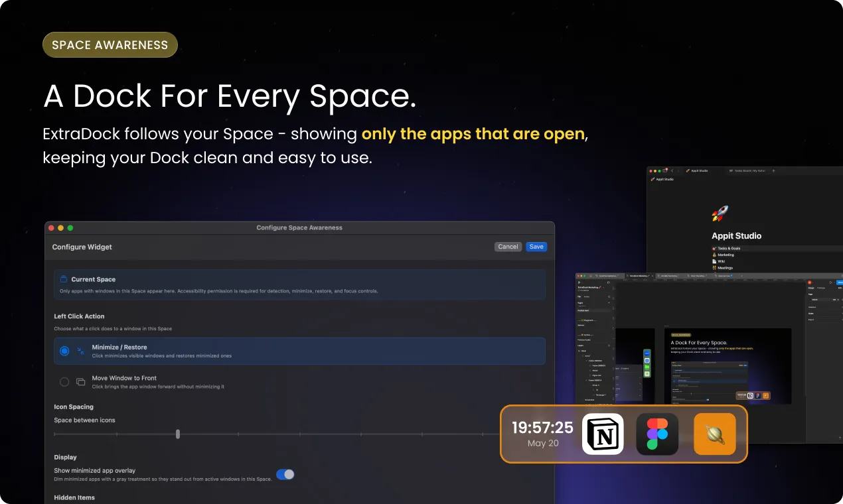
Task: Toggle the Notion window sidebar icon
Action: (664, 170)
